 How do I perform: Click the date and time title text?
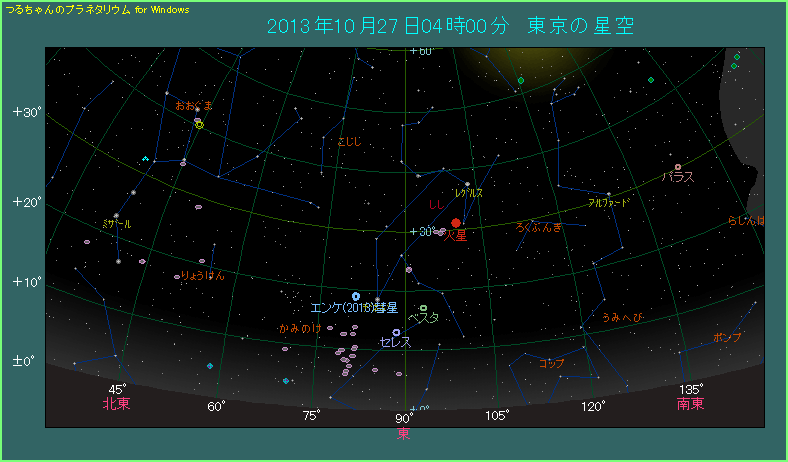click(x=450, y=25)
